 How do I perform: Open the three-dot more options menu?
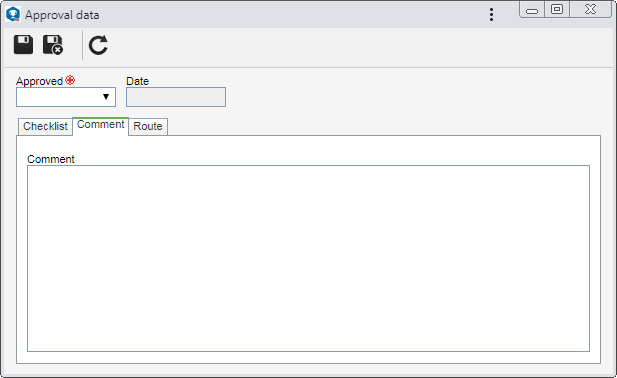491,15
